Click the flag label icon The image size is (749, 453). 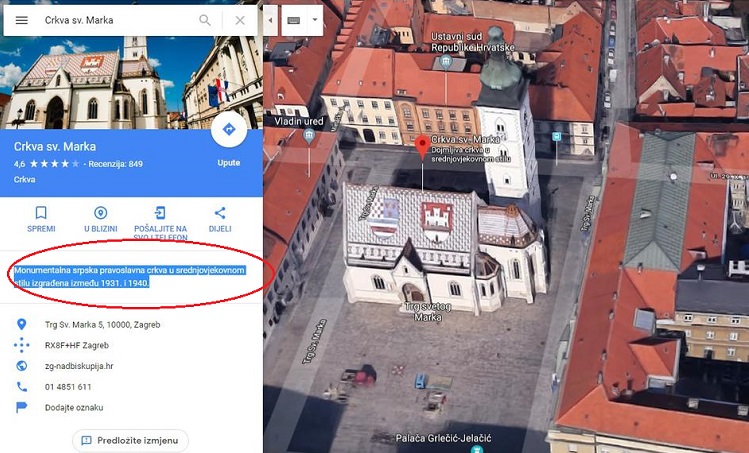pyautogui.click(x=21, y=408)
